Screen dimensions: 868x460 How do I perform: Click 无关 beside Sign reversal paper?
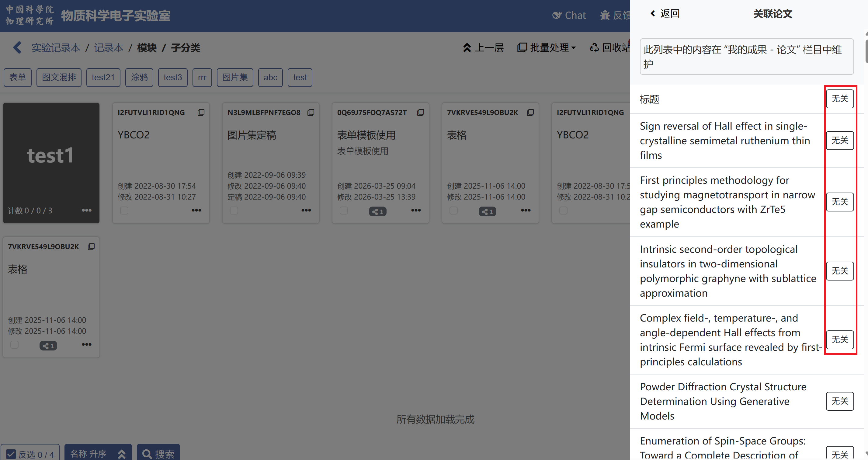[x=839, y=141]
